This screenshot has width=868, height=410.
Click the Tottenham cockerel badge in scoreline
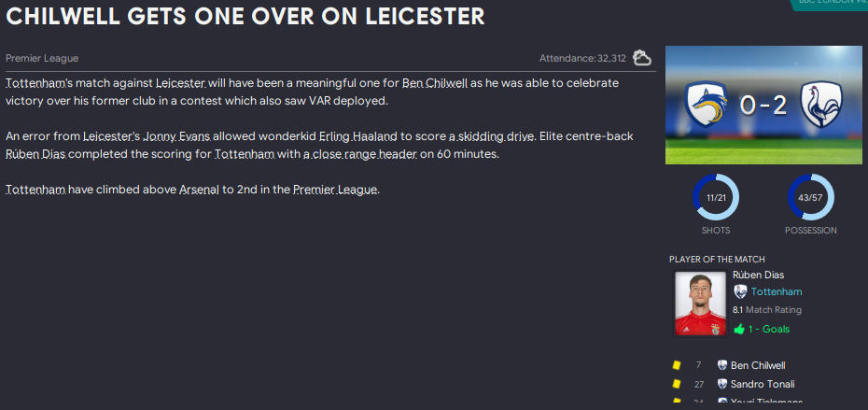click(x=821, y=105)
